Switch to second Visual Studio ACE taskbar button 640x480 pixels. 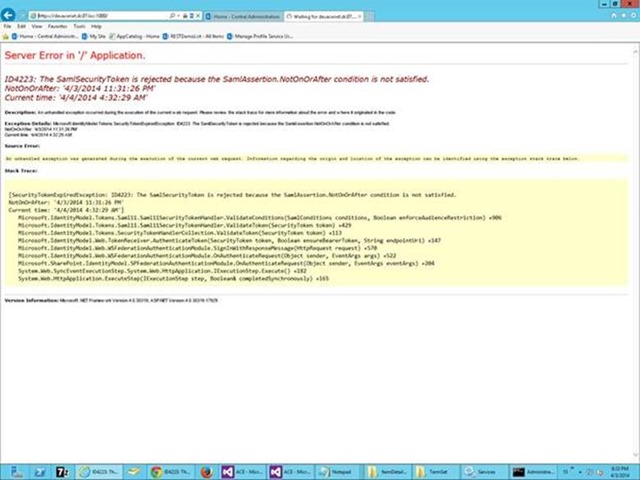pos(291,472)
